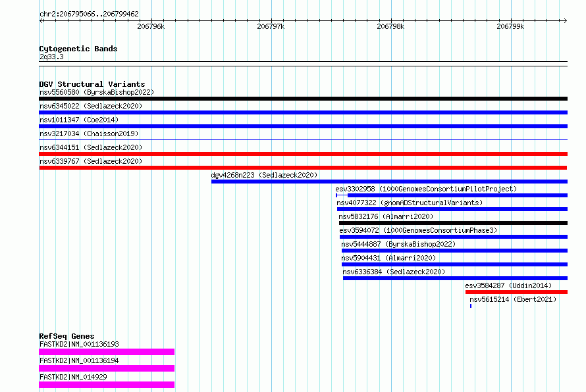Click the FASTKD2|NM_001136194 gene label
The width and height of the screenshot is (586, 392).
79,360
